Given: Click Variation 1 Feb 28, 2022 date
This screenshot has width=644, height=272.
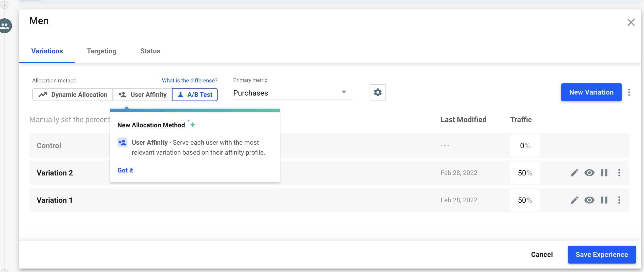Looking at the screenshot, I should (x=459, y=200).
